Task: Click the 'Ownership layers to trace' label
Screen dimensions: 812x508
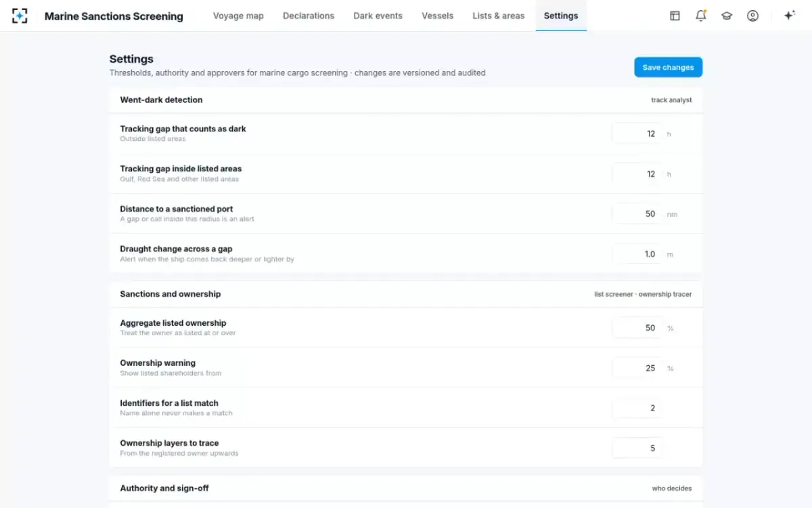Action: 170,443
